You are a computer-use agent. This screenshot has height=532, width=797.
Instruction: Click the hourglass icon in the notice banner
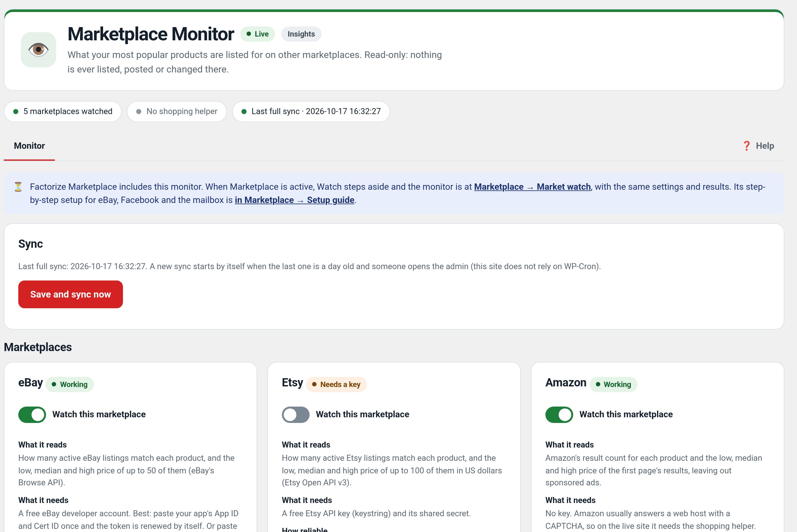point(18,187)
